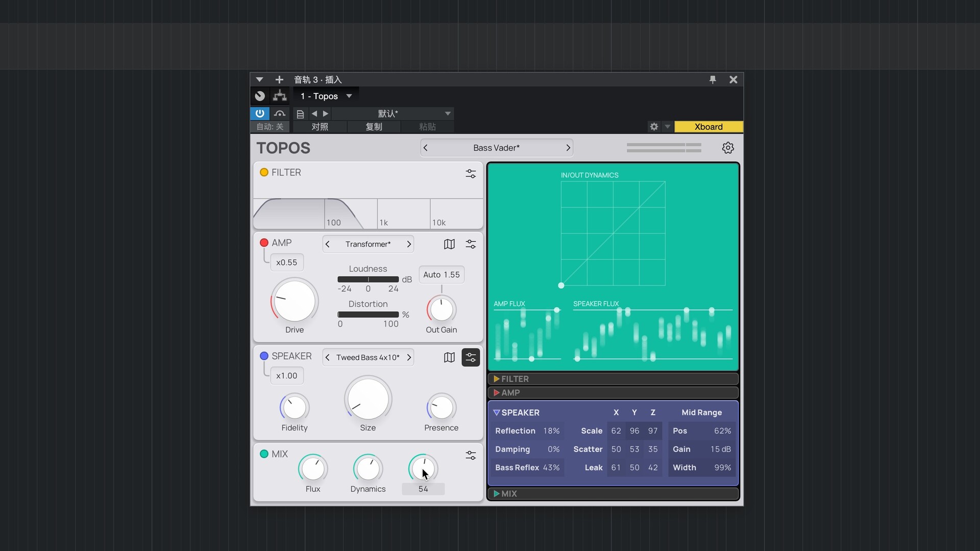Image resolution: width=980 pixels, height=551 pixels.
Task: Toggle the FILTER section on/off
Action: click(264, 172)
